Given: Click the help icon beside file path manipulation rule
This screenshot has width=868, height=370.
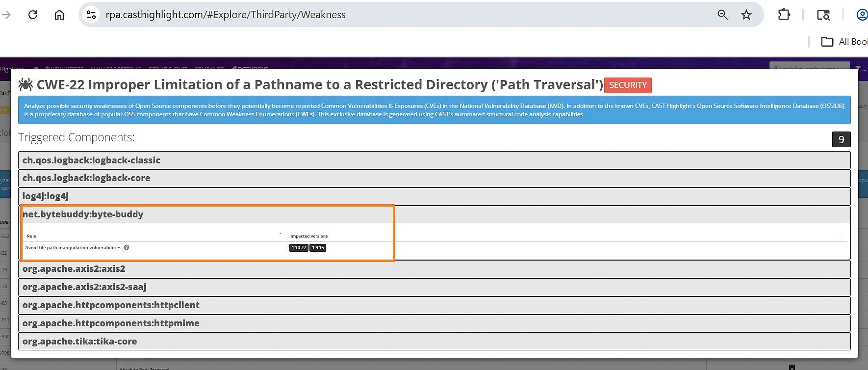Looking at the screenshot, I should pyautogui.click(x=127, y=247).
